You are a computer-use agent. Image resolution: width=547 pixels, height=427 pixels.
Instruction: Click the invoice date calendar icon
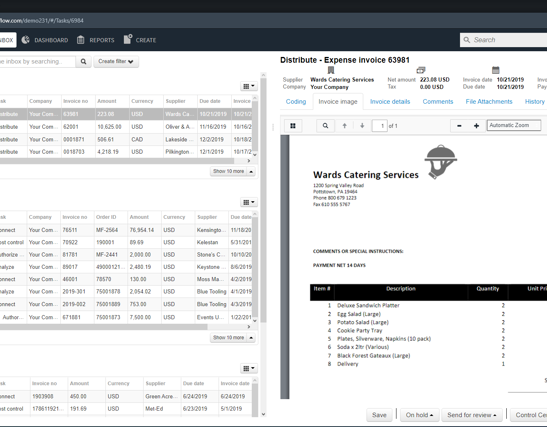(x=495, y=70)
